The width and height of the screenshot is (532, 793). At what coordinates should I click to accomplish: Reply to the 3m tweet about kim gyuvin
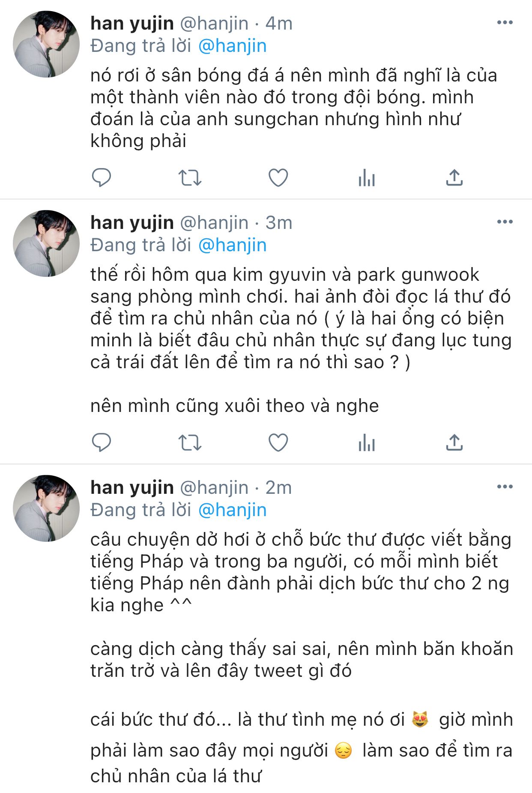102,442
